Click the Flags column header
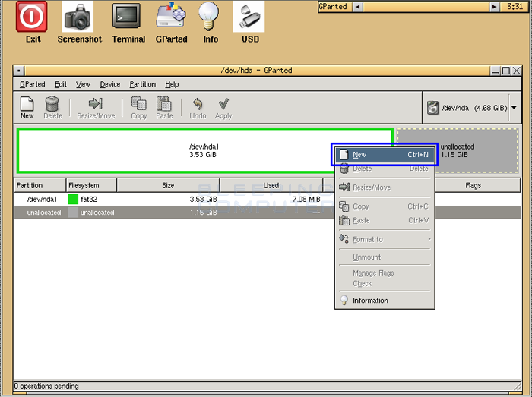This screenshot has width=532, height=397. [x=473, y=185]
